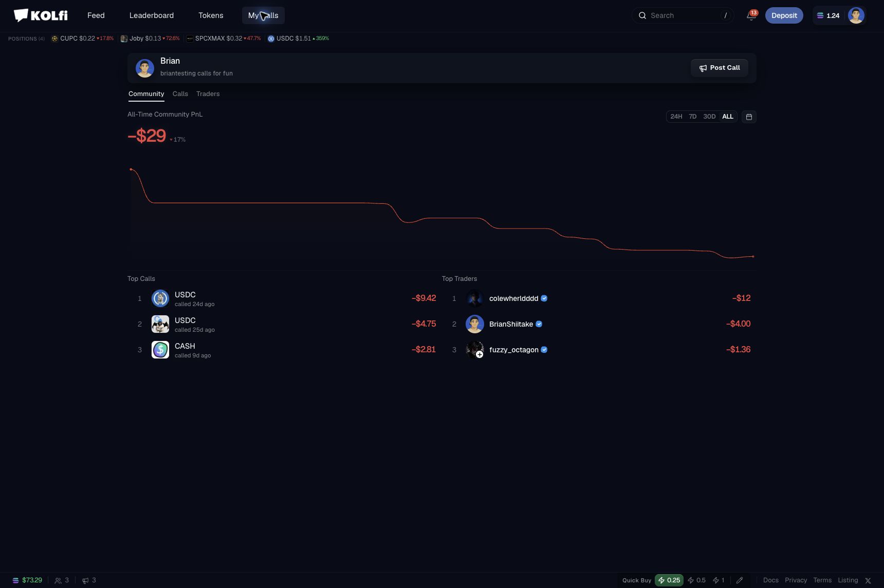This screenshot has height=588, width=884.
Task: Click the -$29 community PnL figure
Action: [146, 136]
